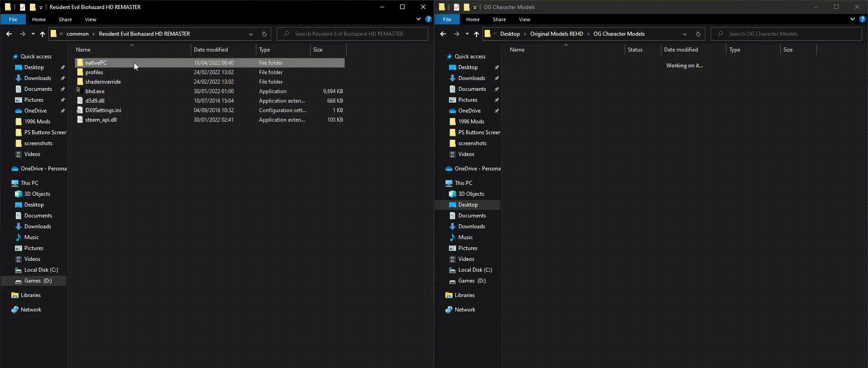The width and height of the screenshot is (868, 368).
Task: Click the Original Models REHD breadcrumb
Action: click(557, 34)
